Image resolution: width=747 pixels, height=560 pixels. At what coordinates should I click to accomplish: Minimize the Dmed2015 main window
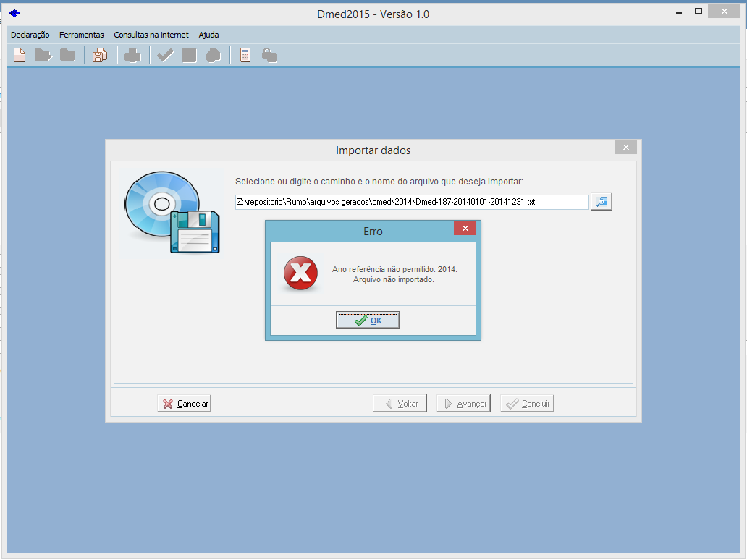(679, 12)
